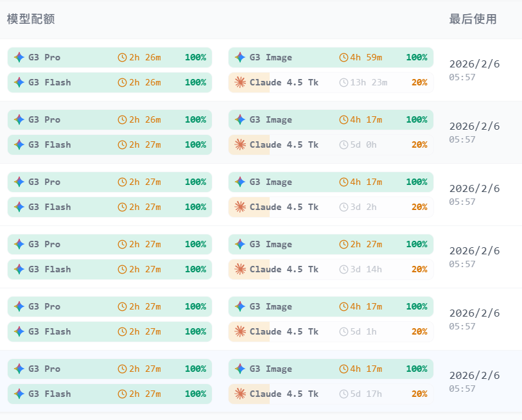This screenshot has width=522, height=420.
Task: Click the Claude 4.5 Tk label beside 3d 2h
Action: [284, 207]
